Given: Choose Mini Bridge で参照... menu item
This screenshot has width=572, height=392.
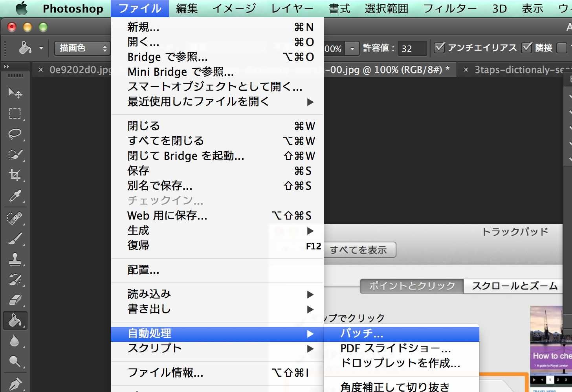Looking at the screenshot, I should (217, 72).
